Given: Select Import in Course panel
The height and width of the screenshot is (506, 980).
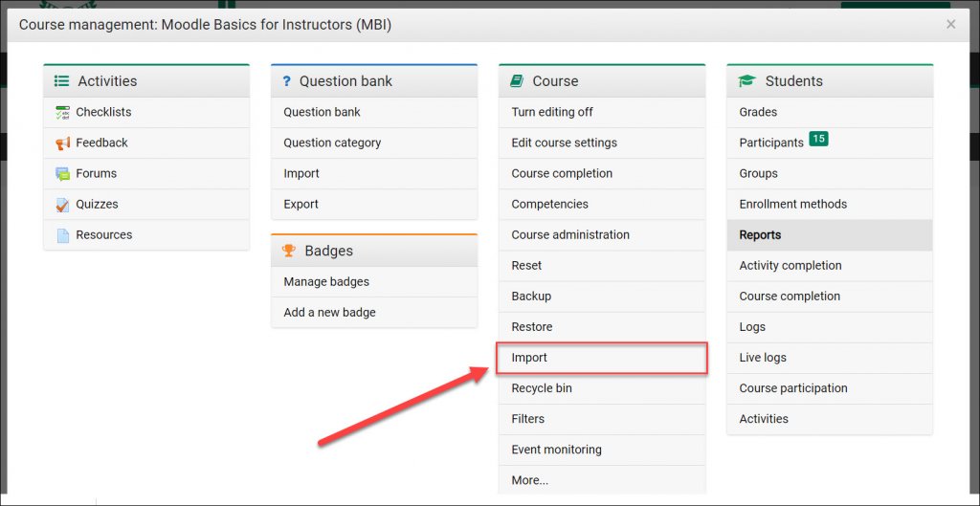Looking at the screenshot, I should [x=602, y=358].
